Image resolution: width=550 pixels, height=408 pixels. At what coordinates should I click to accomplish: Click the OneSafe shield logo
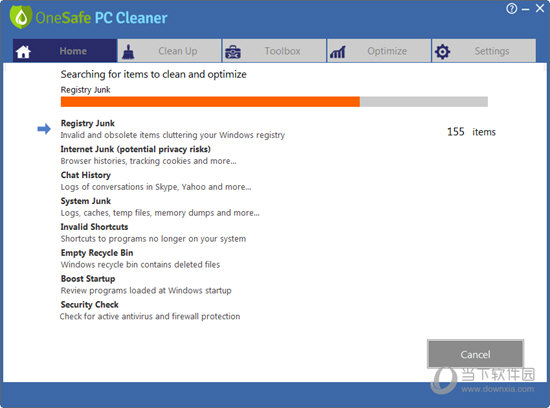[x=21, y=17]
